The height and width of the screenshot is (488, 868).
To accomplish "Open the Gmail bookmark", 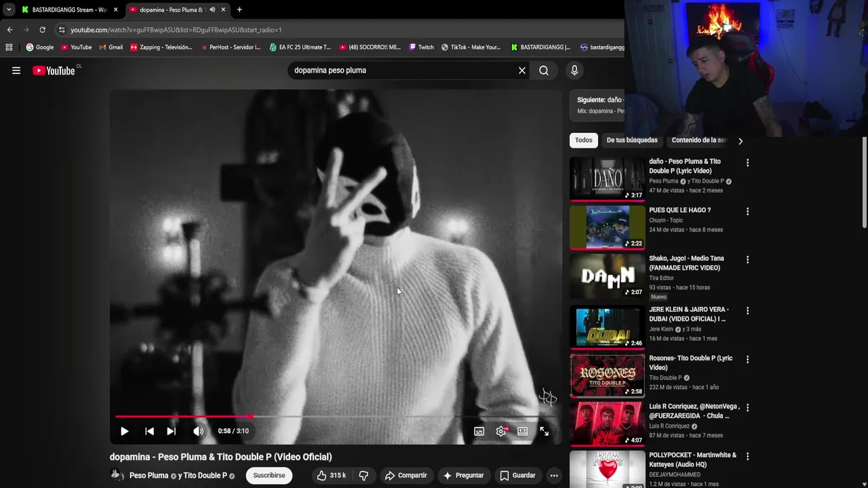I will click(111, 47).
